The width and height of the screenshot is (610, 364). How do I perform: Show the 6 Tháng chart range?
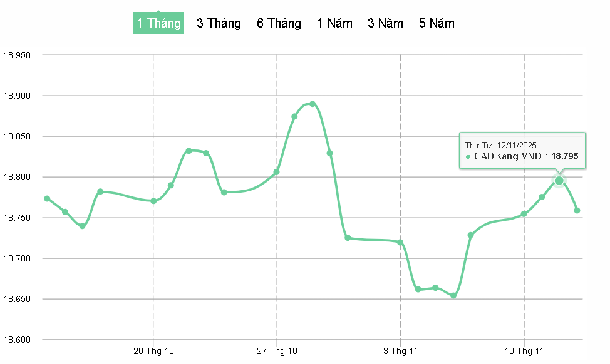click(279, 24)
